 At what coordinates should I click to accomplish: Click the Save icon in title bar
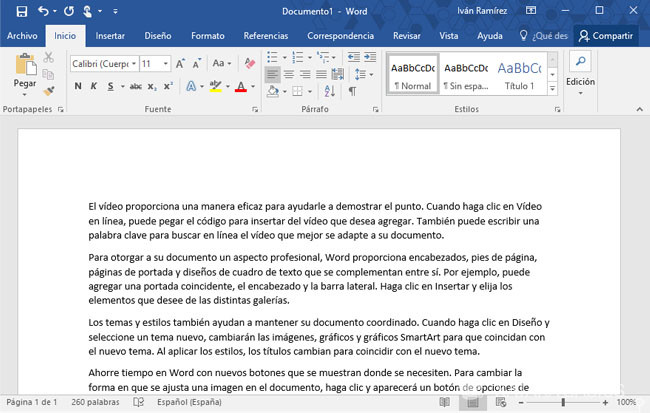(22, 11)
